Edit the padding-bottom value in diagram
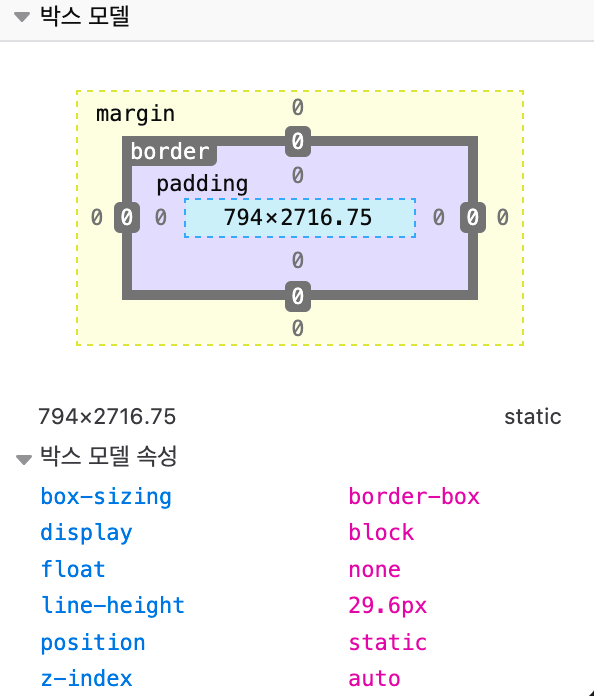The width and height of the screenshot is (594, 696). 297,260
